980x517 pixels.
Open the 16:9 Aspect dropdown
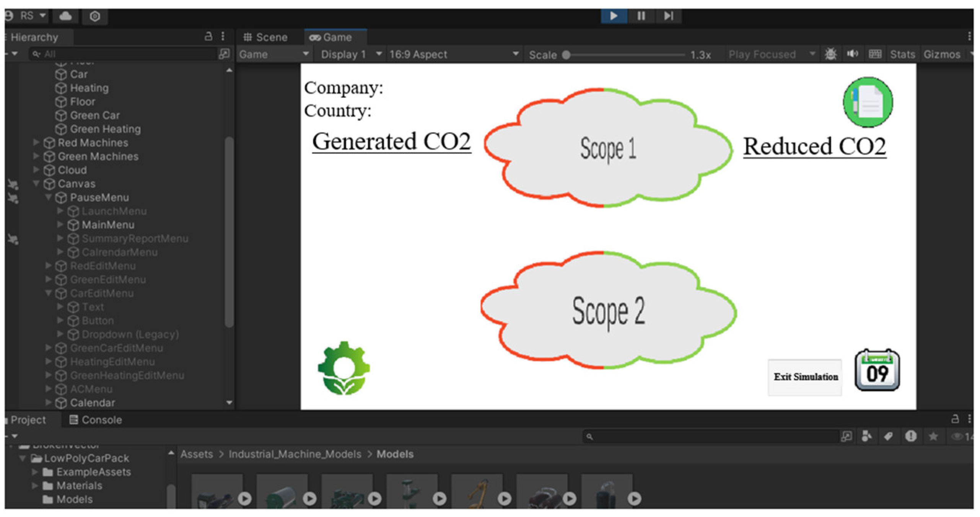point(454,54)
